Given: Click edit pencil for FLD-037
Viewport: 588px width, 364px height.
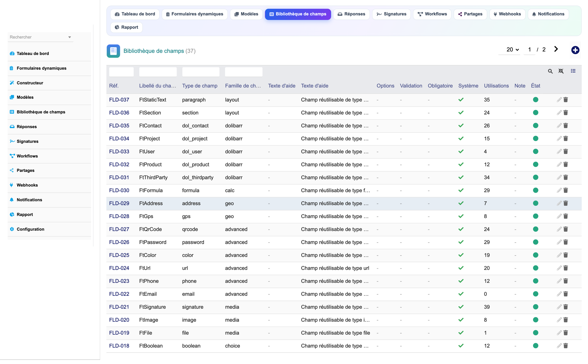Looking at the screenshot, I should (559, 100).
